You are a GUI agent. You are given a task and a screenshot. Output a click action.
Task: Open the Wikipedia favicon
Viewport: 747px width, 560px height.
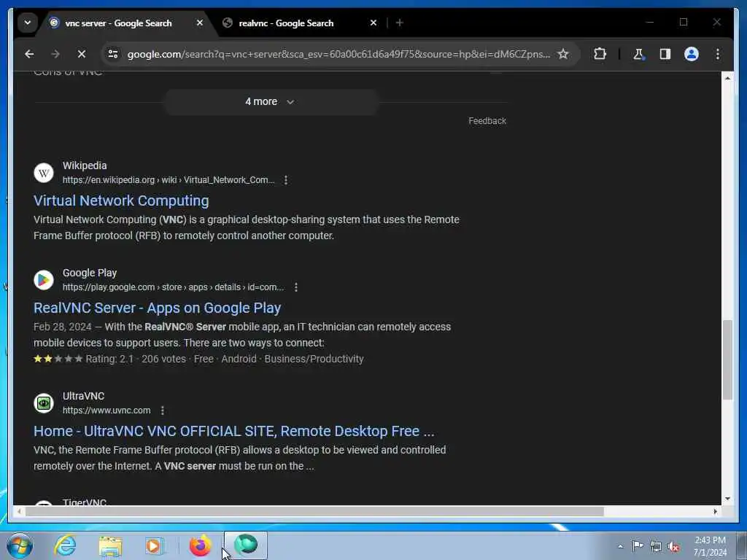(44, 172)
